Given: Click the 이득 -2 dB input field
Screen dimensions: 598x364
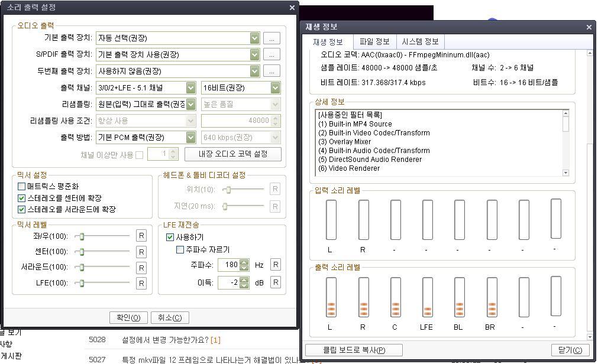Looking at the screenshot, I should 229,282.
